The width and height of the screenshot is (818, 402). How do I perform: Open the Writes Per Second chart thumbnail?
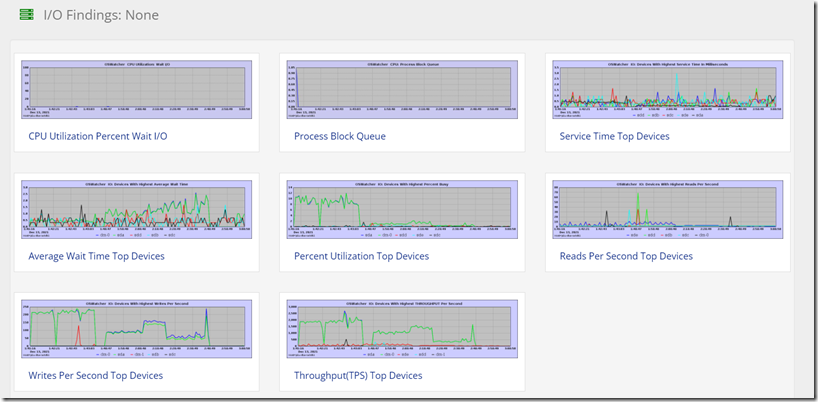[137, 329]
